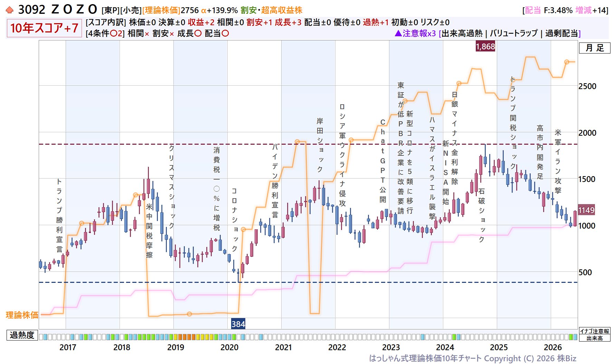Click the 成長○ condition result
This screenshot has width=615, height=364.
pyautogui.click(x=189, y=33)
